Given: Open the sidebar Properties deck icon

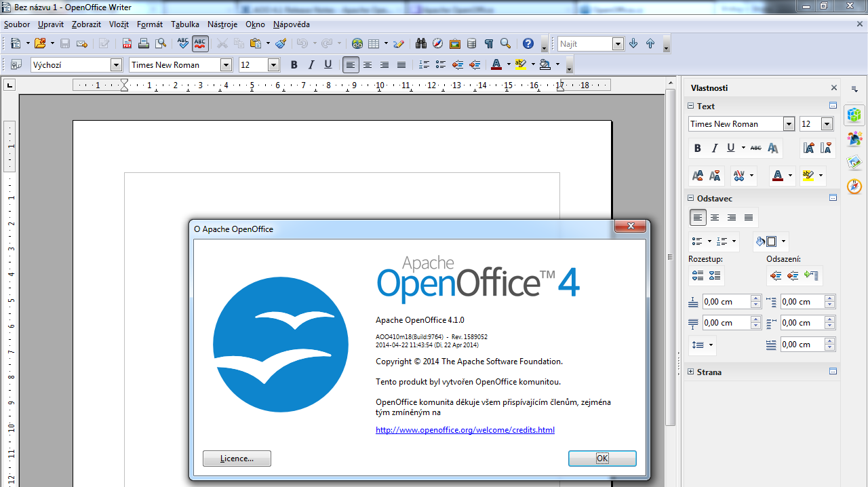Looking at the screenshot, I should [x=854, y=115].
